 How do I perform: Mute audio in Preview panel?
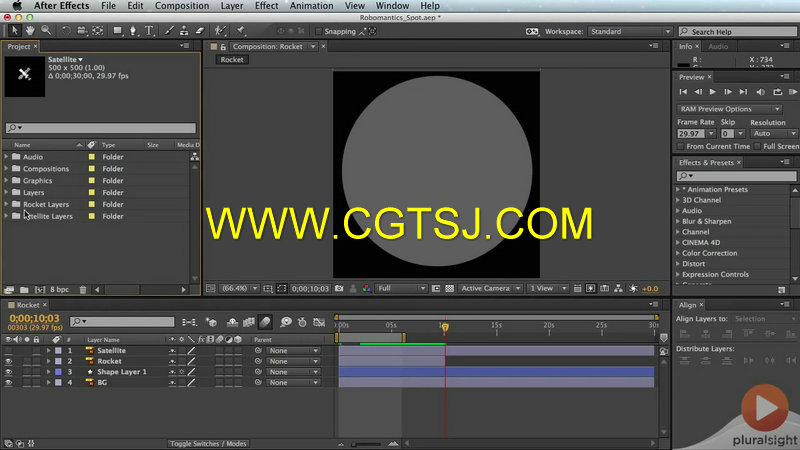[760, 92]
